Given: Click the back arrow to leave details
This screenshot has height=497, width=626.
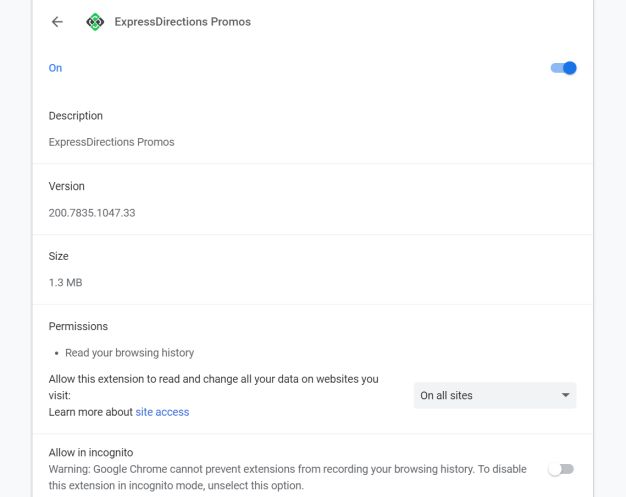Looking at the screenshot, I should point(57,22).
